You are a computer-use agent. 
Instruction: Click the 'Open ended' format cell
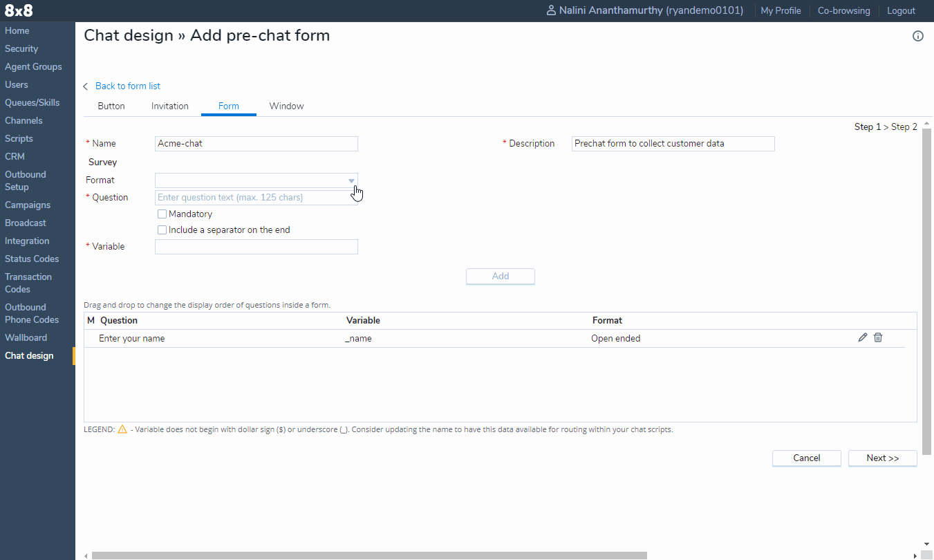point(616,339)
